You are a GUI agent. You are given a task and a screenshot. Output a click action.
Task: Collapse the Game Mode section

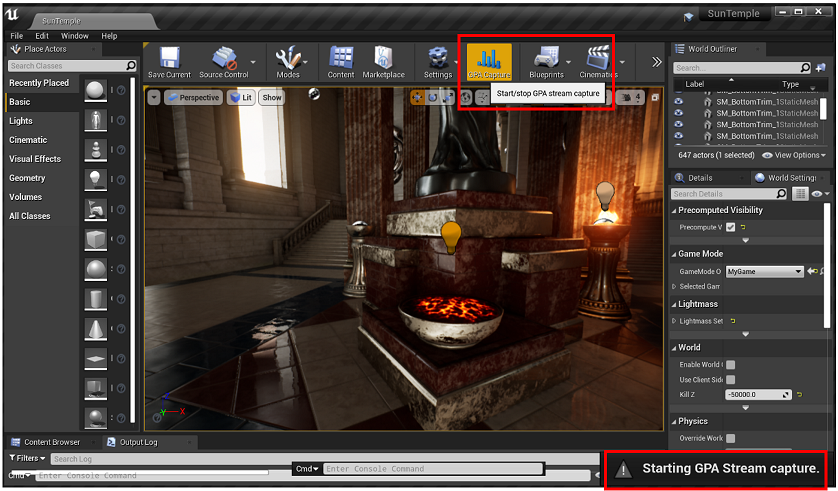point(674,254)
